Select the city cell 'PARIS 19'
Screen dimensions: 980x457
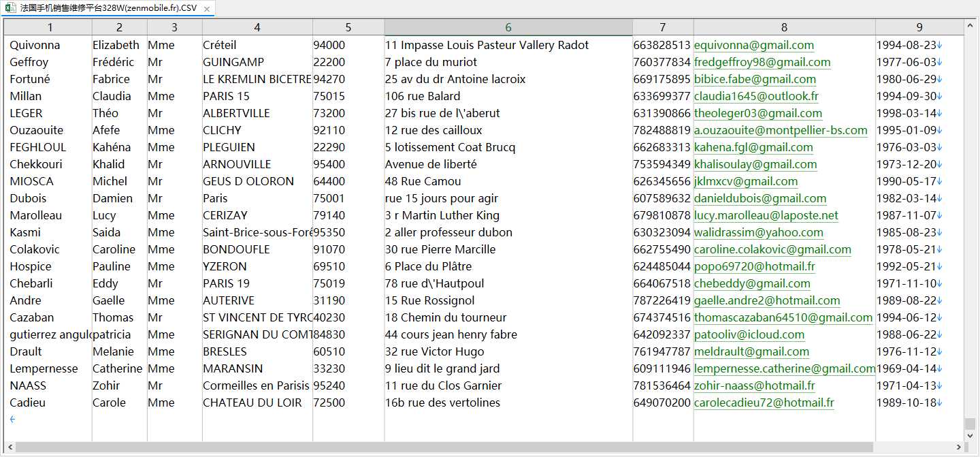[226, 283]
